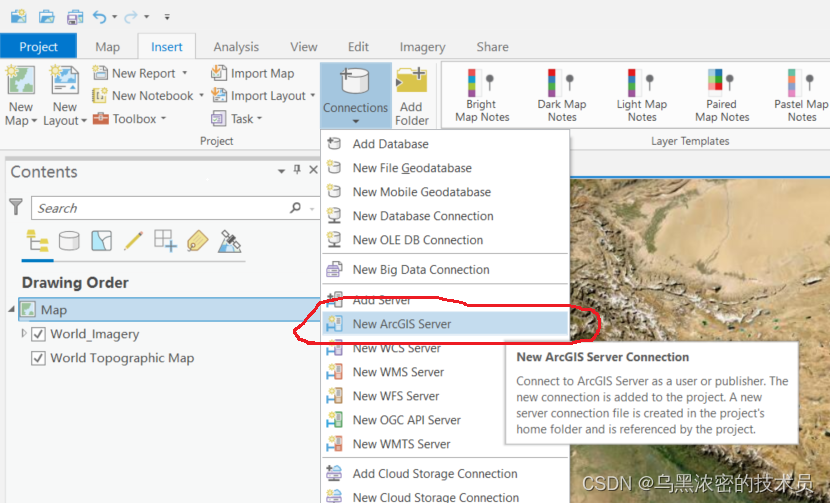Select Paired Map Notes layer template
The image size is (830, 503).
722,95
